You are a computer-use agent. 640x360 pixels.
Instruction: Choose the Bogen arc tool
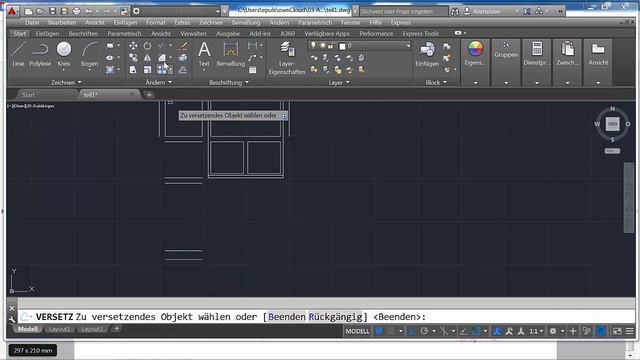pyautogui.click(x=89, y=54)
